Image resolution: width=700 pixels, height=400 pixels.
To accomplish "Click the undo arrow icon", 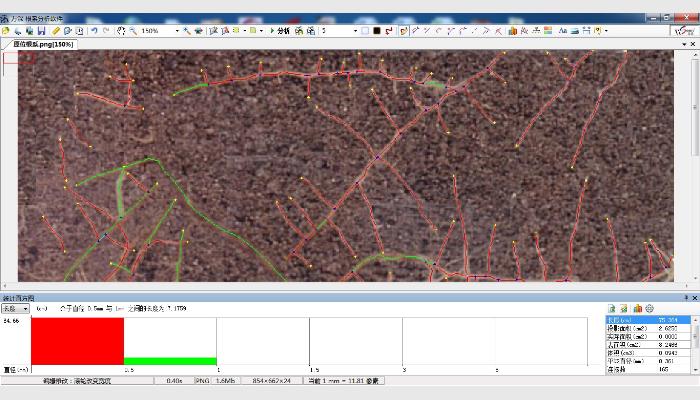I will click(93, 31).
